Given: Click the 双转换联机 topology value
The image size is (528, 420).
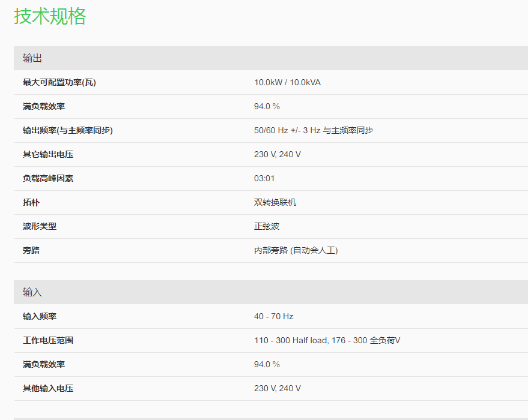Looking at the screenshot, I should (275, 202).
